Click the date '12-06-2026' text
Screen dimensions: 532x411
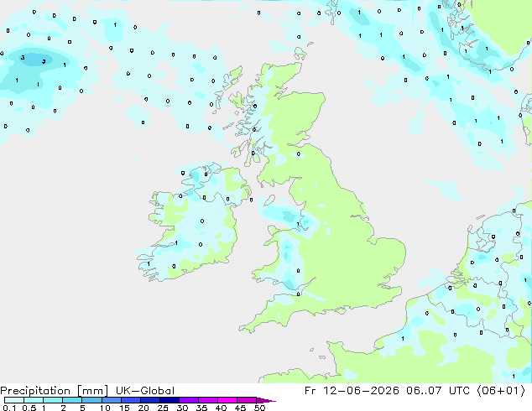point(361,391)
